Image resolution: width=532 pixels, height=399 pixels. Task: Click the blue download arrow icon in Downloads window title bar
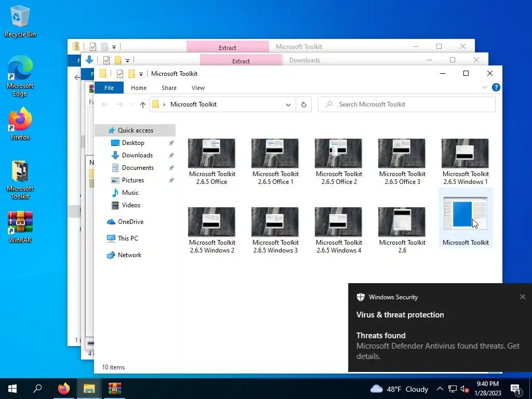coord(89,60)
